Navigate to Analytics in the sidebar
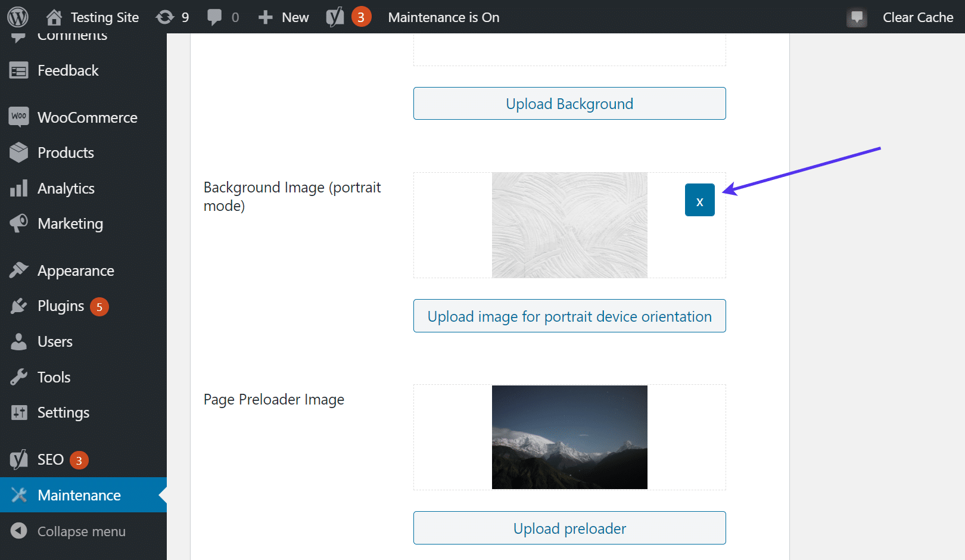965x560 pixels. tap(66, 189)
